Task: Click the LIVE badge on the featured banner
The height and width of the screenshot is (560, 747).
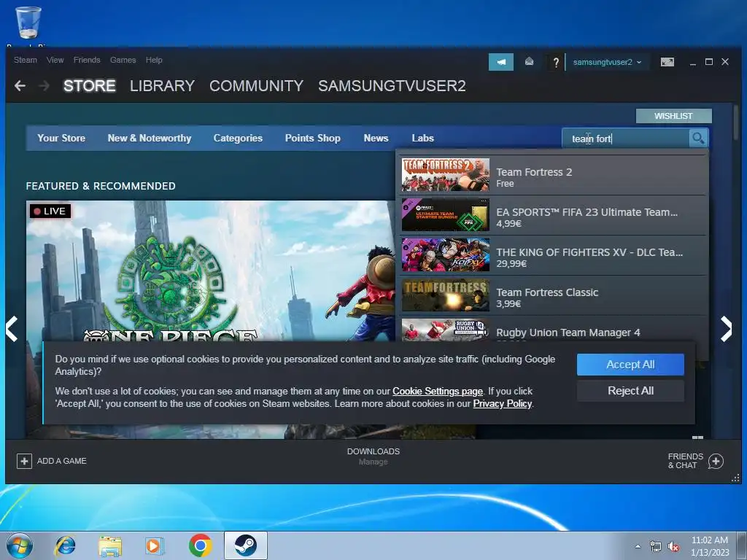Action: [50, 211]
